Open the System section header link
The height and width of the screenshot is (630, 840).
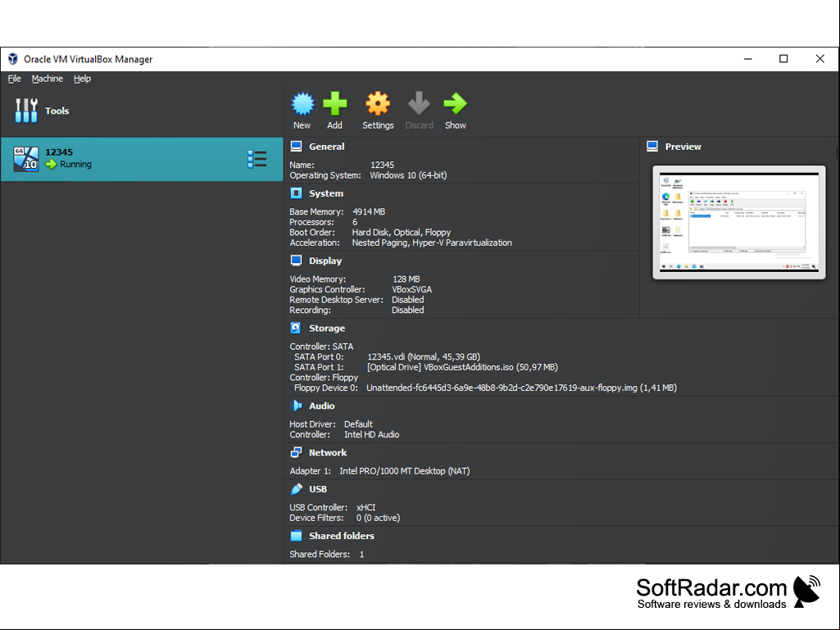click(x=326, y=193)
